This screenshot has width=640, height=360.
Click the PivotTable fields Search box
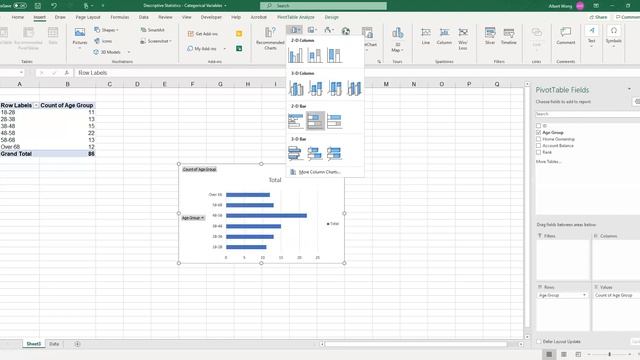[588, 114]
